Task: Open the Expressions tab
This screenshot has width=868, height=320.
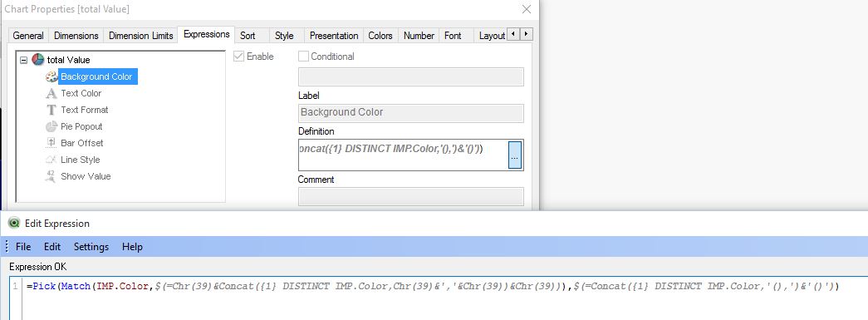Action: point(207,34)
